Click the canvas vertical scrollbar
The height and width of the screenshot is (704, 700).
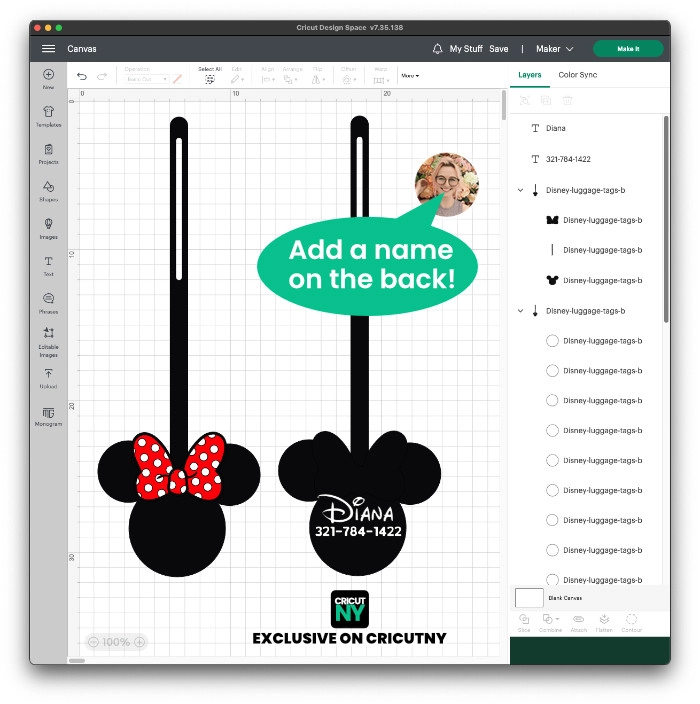504,106
